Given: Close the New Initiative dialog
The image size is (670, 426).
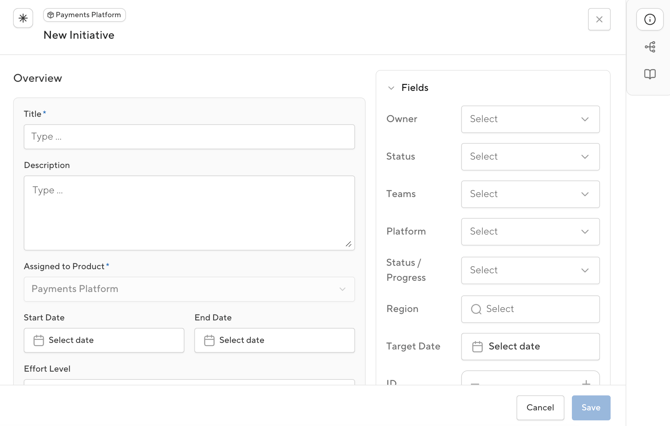Looking at the screenshot, I should [x=599, y=20].
